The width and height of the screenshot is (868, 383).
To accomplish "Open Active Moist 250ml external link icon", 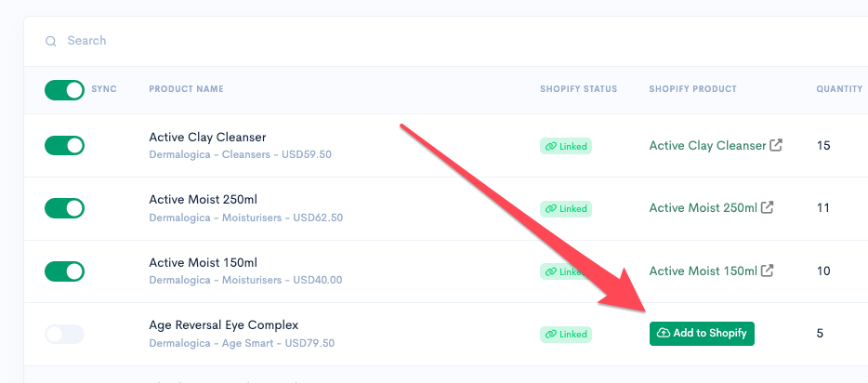I will click(x=768, y=208).
